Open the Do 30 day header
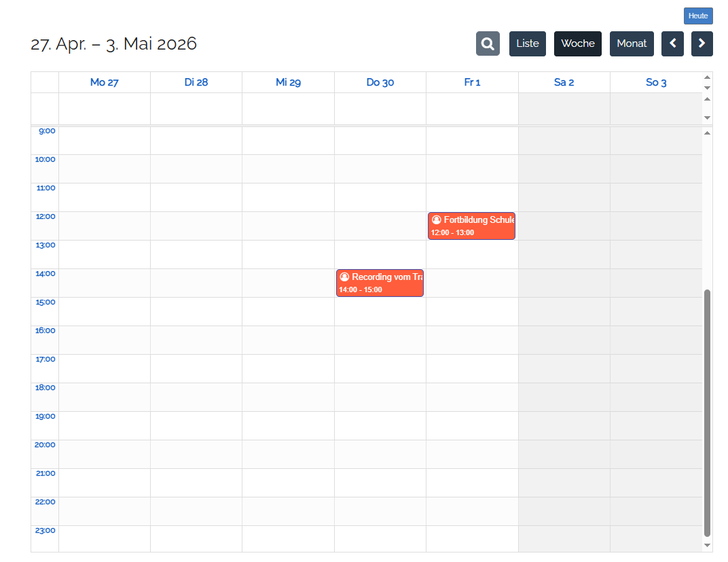The height and width of the screenshot is (562, 728). click(380, 82)
